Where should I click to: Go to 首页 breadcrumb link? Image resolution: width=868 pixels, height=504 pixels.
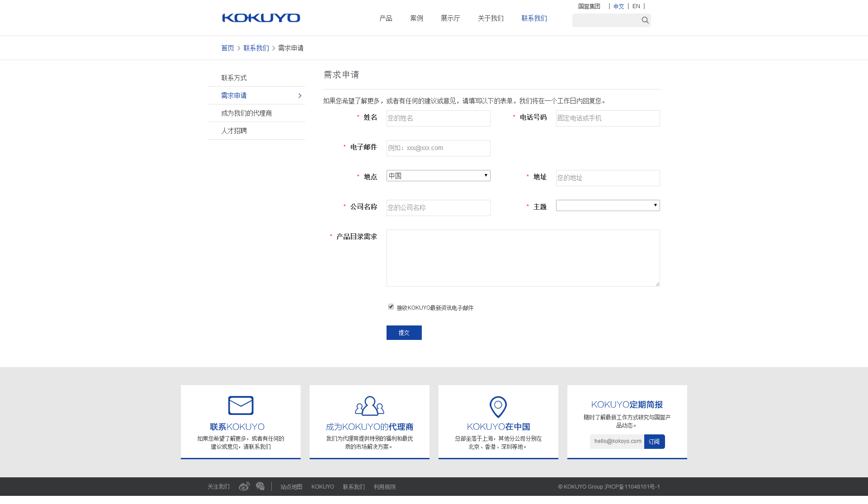point(227,48)
